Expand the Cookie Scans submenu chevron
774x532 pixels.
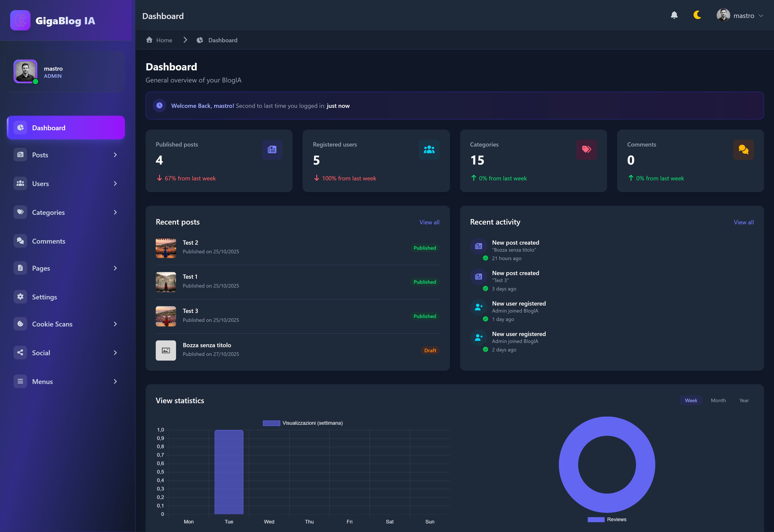tap(115, 324)
